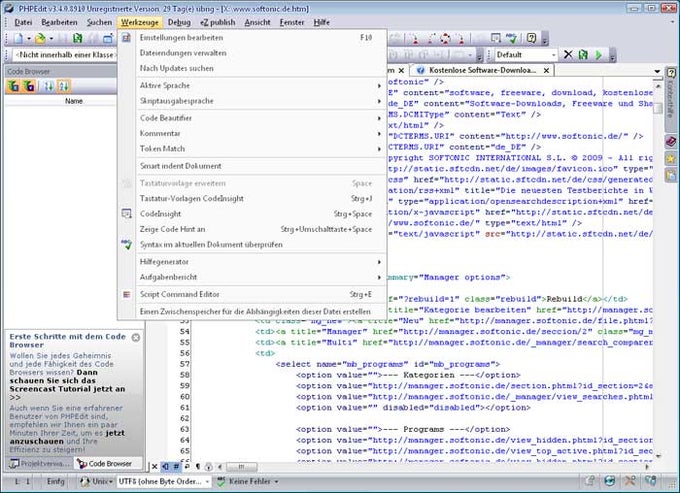Expand the Hilfegenerator submenu
The height and width of the screenshot is (493, 680).
[252, 261]
